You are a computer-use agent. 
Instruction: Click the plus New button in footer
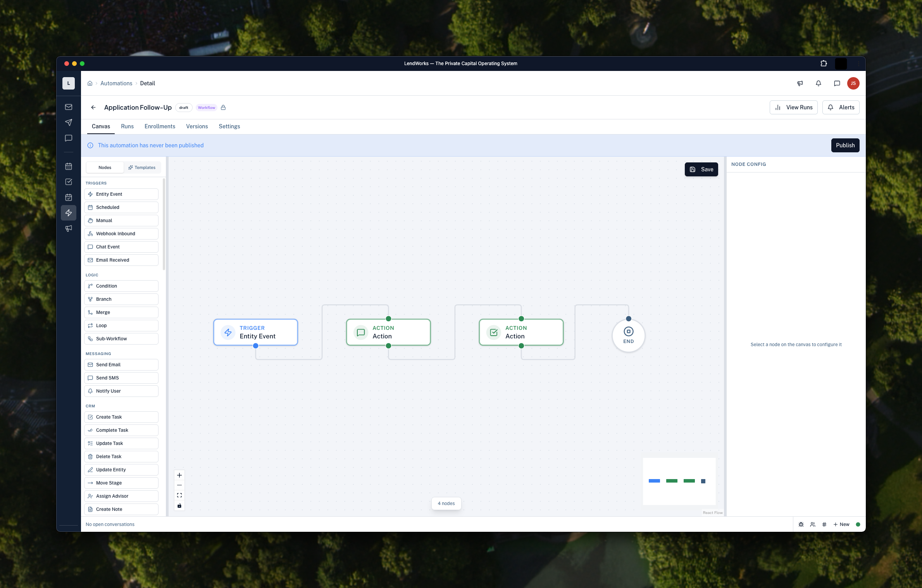point(841,524)
